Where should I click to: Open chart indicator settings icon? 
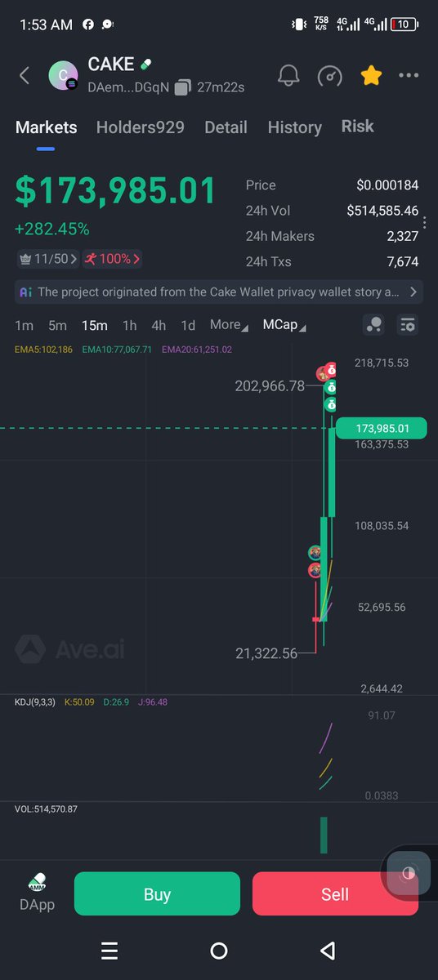[407, 325]
